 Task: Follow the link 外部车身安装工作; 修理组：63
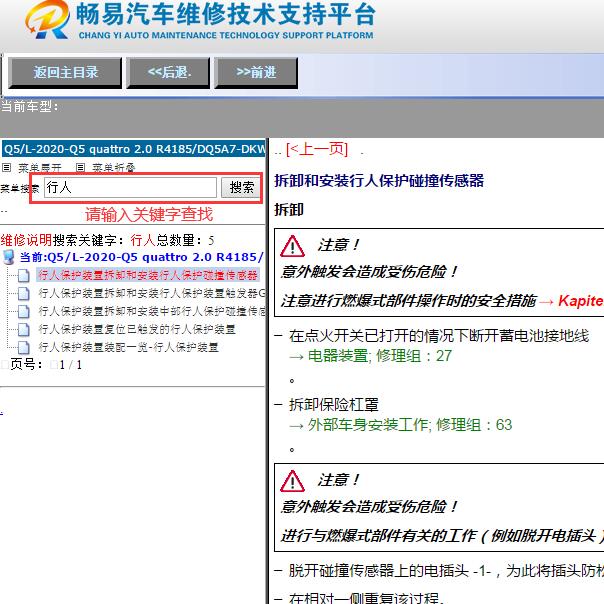[410, 425]
